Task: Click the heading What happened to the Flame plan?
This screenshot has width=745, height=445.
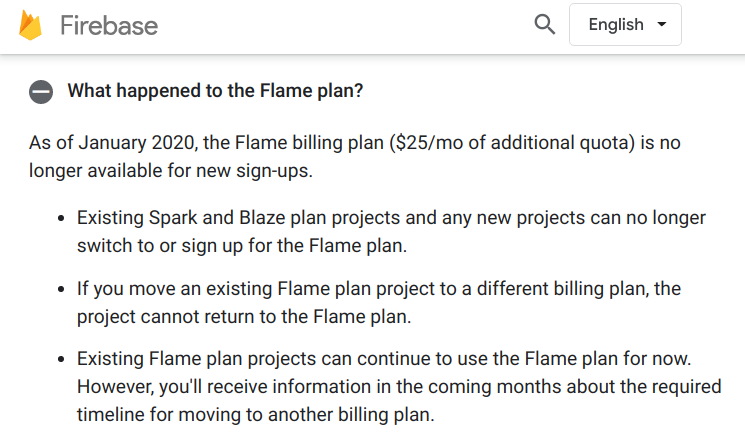Action: point(215,91)
